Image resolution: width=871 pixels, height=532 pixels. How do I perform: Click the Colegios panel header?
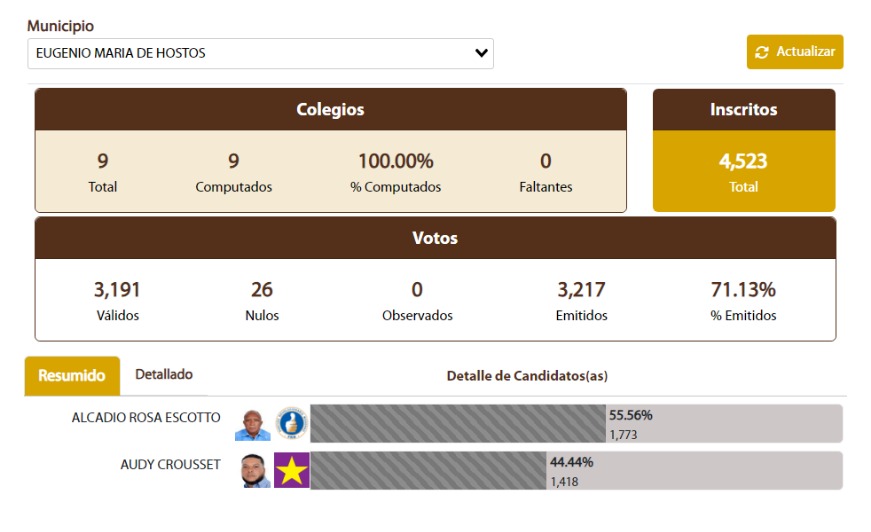330,109
